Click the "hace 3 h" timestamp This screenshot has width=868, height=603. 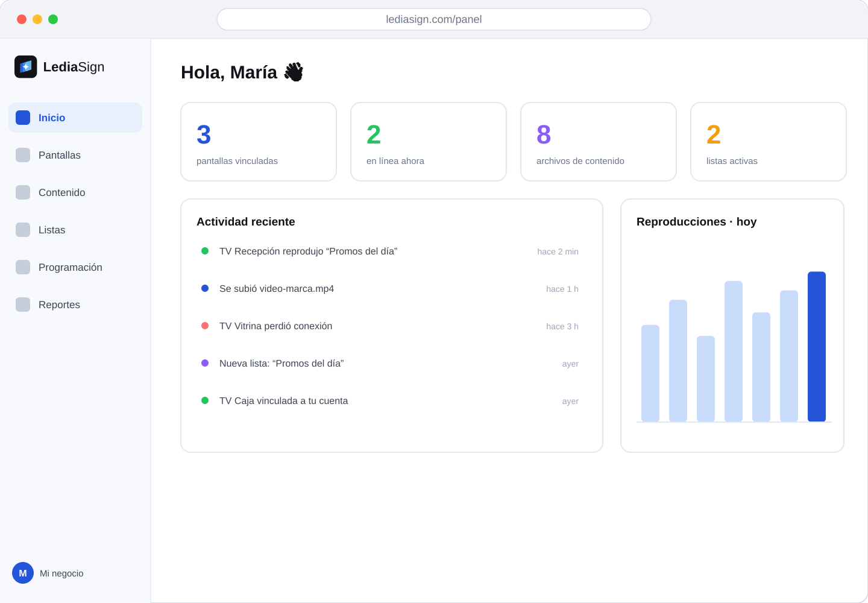(x=562, y=326)
